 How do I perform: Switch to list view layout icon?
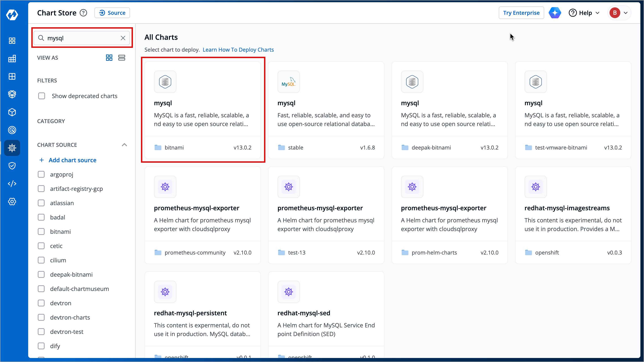tap(122, 58)
